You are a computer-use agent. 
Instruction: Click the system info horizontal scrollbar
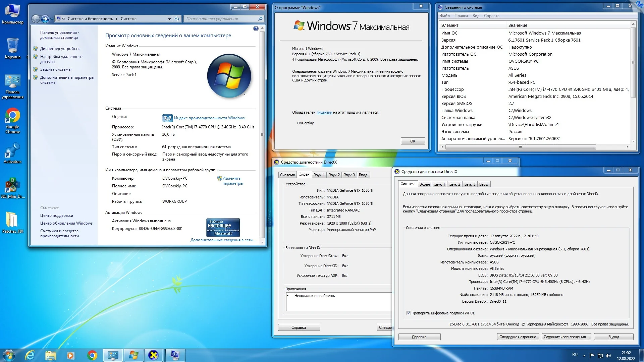[520, 147]
